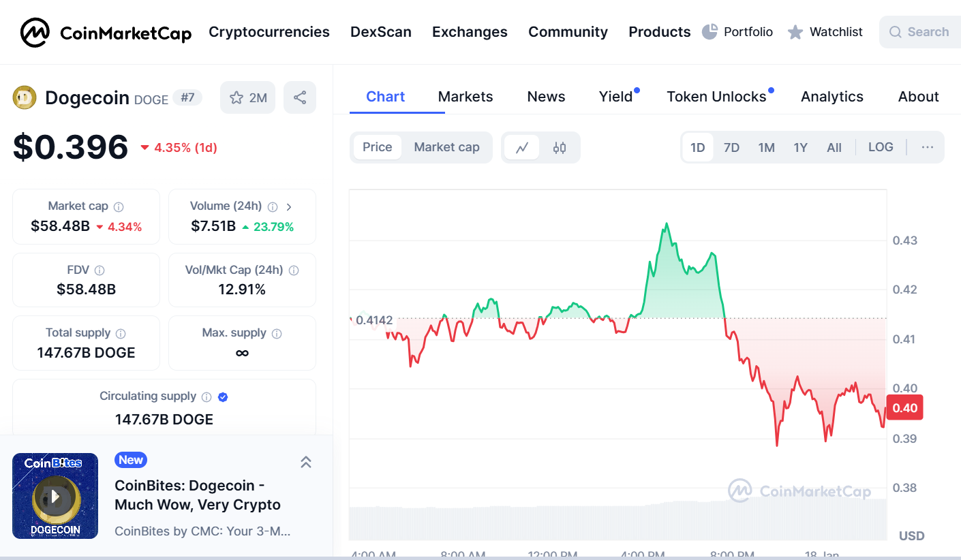Switch to the About tab
Viewport: 961px width, 560px height.
tap(919, 97)
